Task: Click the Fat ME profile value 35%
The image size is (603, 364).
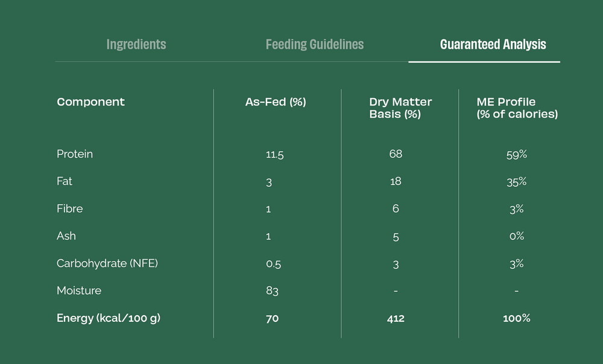Action: (x=517, y=182)
